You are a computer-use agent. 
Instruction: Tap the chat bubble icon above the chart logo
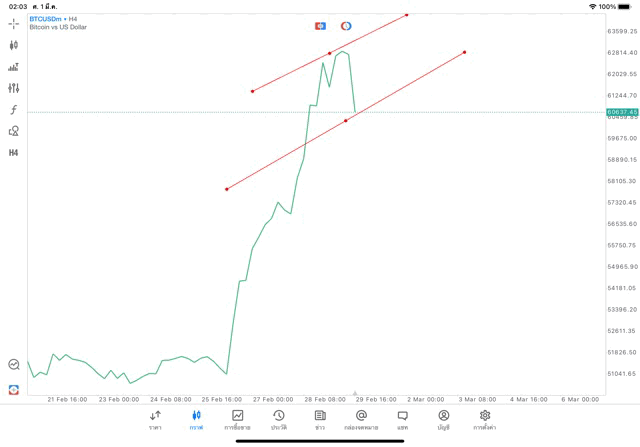pyautogui.click(x=14, y=365)
